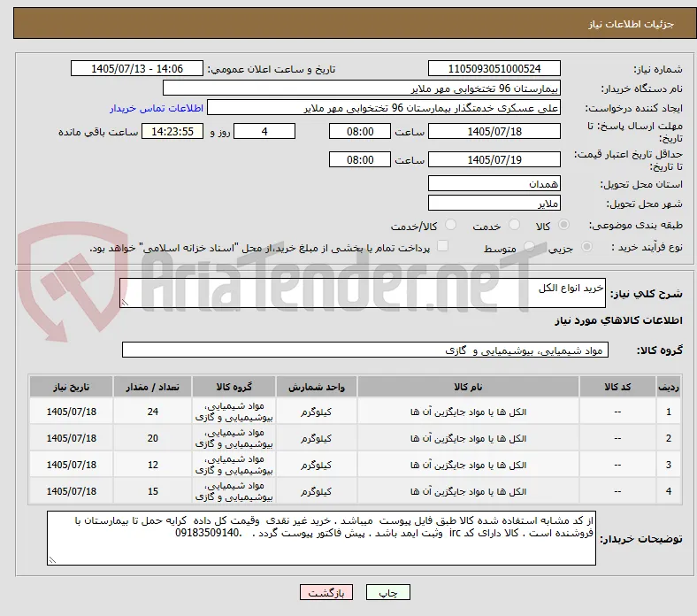The height and width of the screenshot is (616, 697).
Task: Click the buyer organization name field
Action: click(x=362, y=89)
